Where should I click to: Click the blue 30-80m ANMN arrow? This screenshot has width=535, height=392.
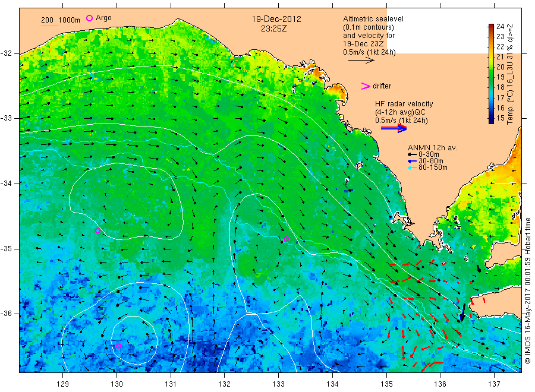pyautogui.click(x=412, y=161)
